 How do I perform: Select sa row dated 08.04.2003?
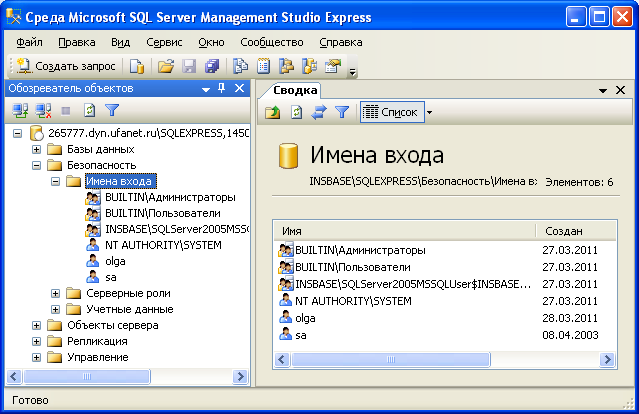click(x=445, y=335)
